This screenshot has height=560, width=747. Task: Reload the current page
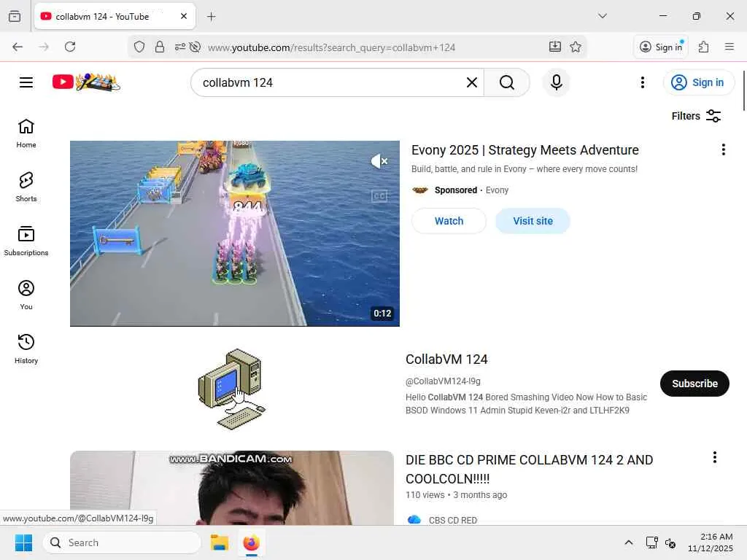70,47
